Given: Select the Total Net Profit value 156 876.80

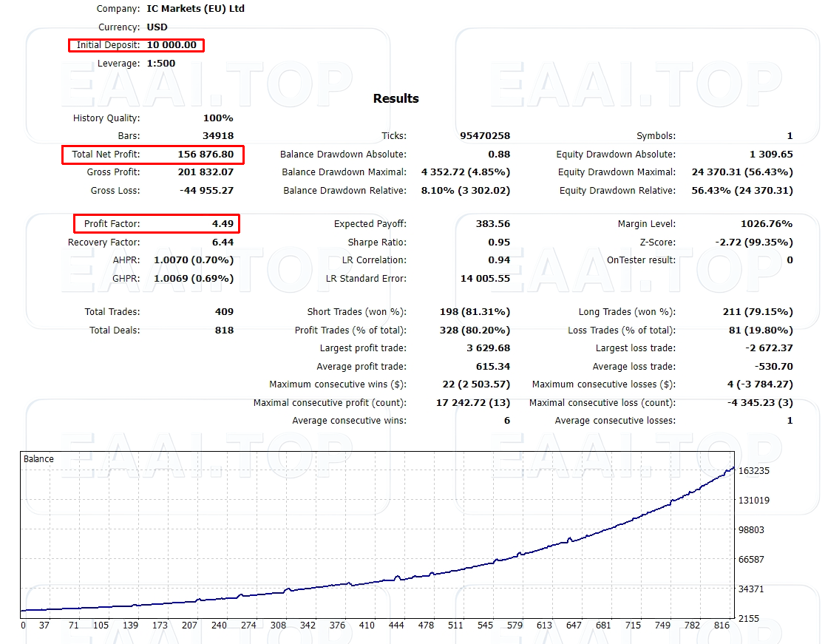Looking at the screenshot, I should [206, 155].
